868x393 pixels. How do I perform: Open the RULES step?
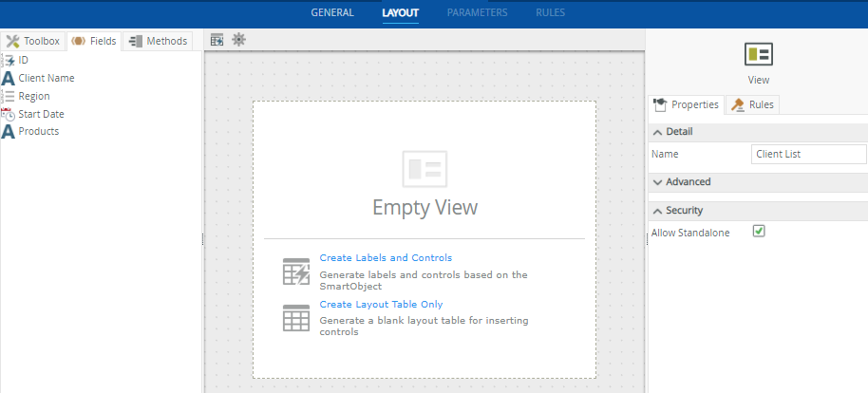point(550,12)
